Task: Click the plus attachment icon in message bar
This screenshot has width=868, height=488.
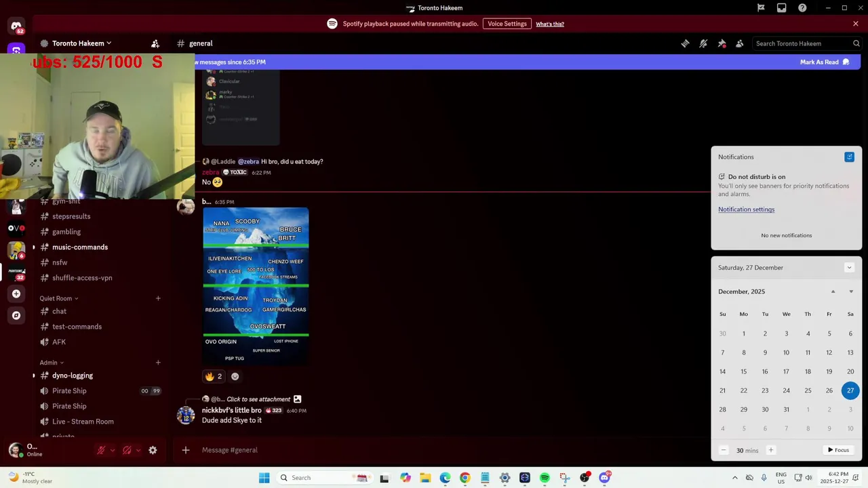Action: [x=186, y=450]
